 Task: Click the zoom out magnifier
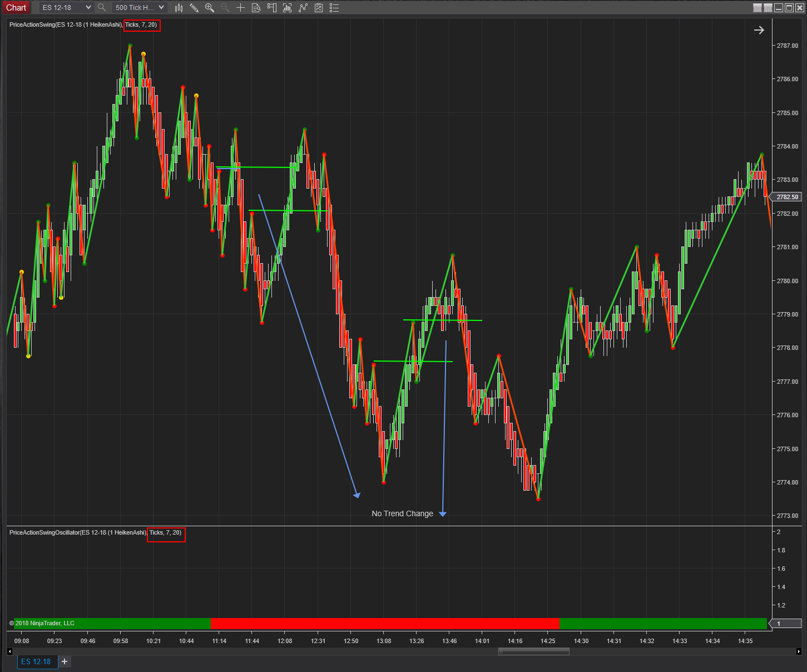pyautogui.click(x=225, y=8)
